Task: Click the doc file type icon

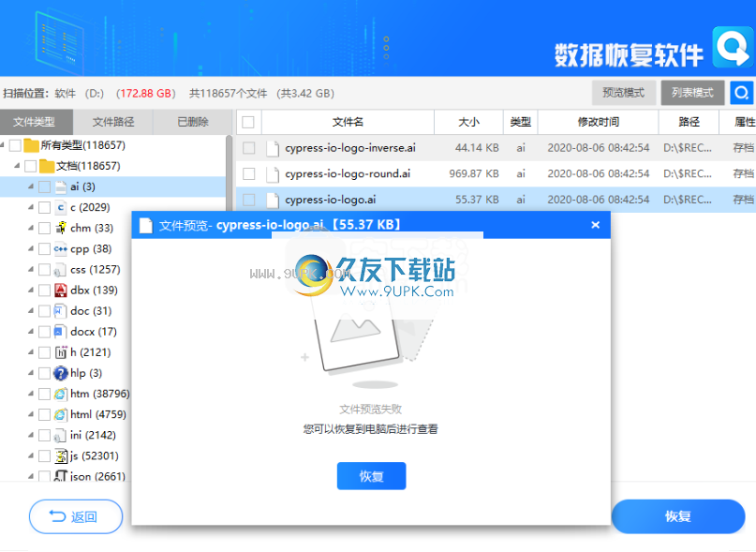Action: pyautogui.click(x=60, y=311)
